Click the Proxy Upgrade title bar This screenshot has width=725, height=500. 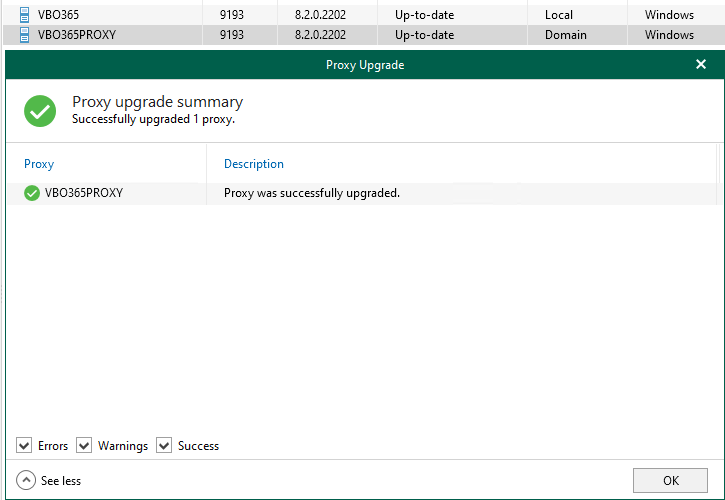click(364, 65)
